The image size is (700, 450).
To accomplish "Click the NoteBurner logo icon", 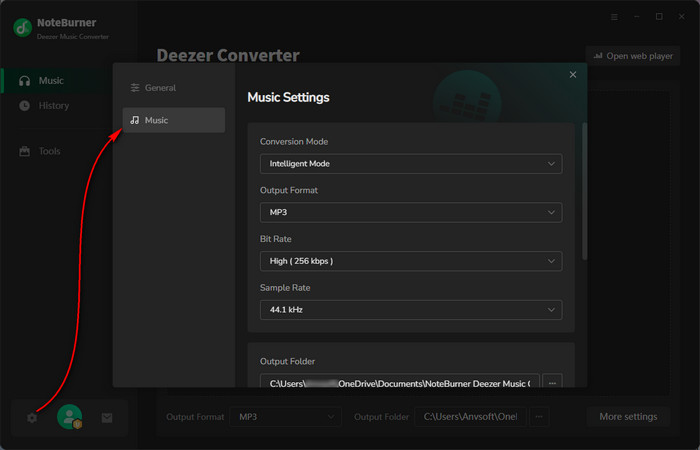I will (x=22, y=28).
